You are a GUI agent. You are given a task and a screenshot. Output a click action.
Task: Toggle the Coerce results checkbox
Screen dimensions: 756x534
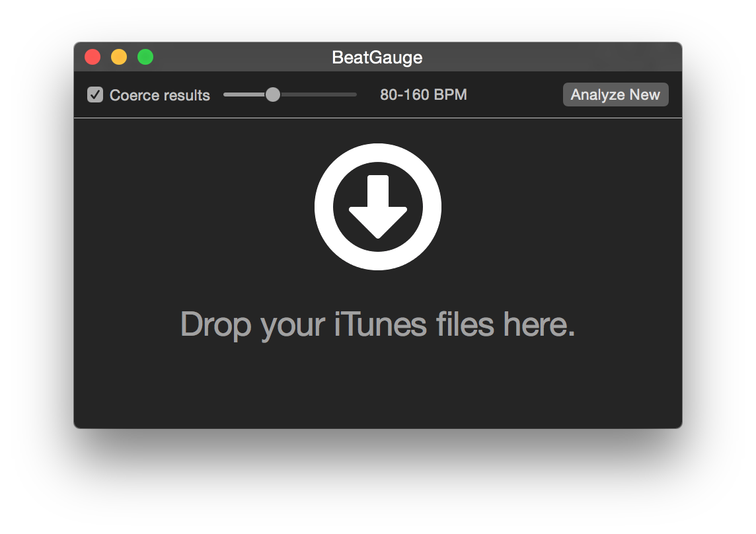click(x=95, y=95)
